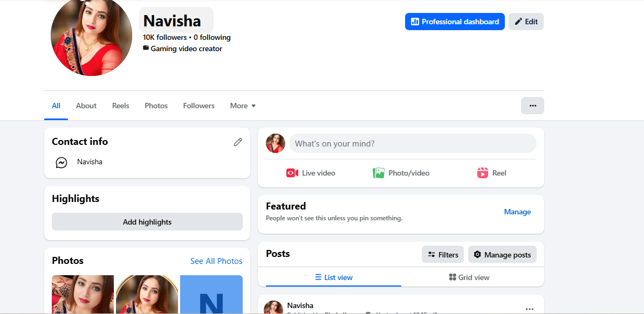Open the Followers tab
Screen dimensions: 644x314
tap(199, 106)
